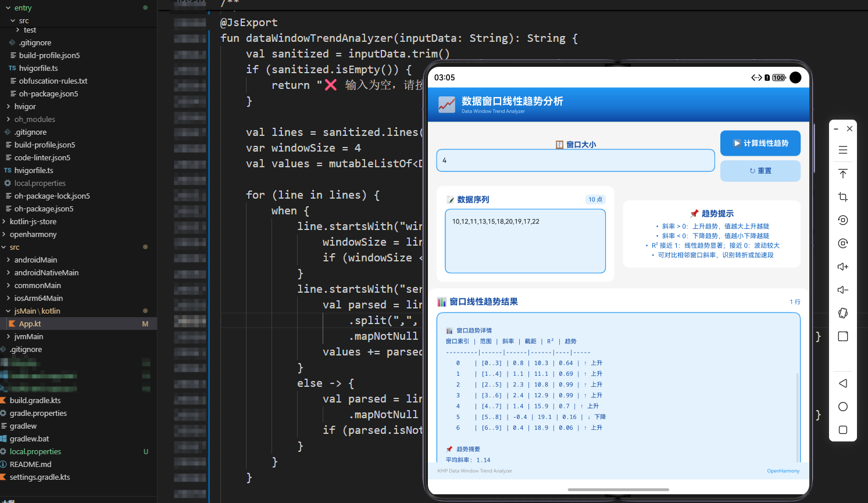Click the emulator square frame icon

843,336
